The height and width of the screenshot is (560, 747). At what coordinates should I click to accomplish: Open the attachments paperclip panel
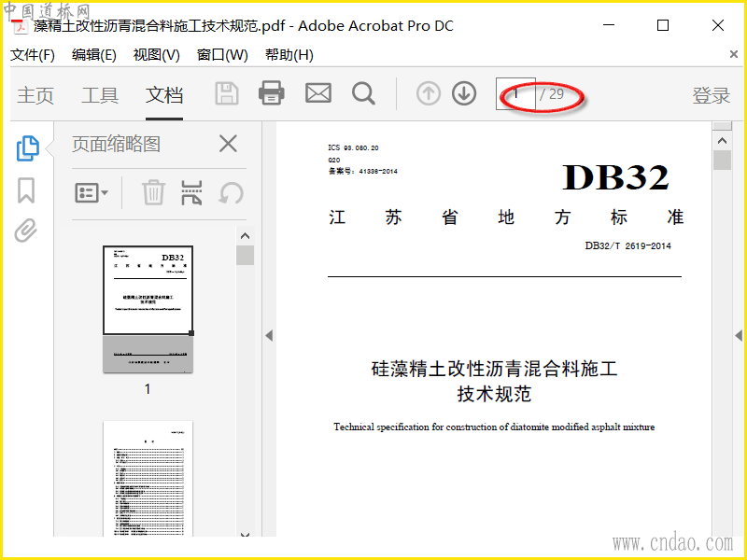point(26,231)
